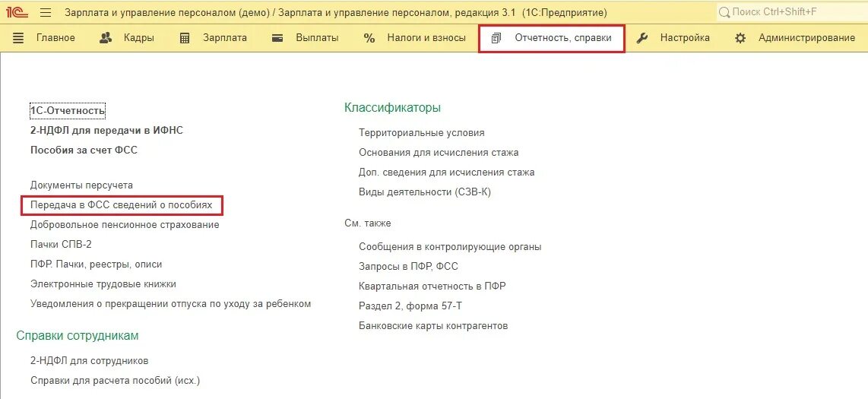This screenshot has height=399, width=868.
Task: Open Пособия за счет ФСС
Action: [84, 150]
